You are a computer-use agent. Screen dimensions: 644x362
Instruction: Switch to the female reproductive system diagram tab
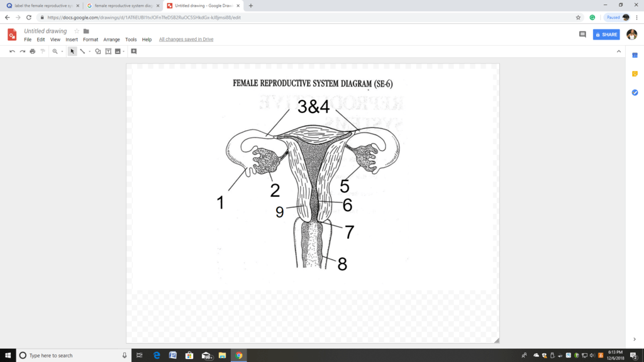(121, 5)
